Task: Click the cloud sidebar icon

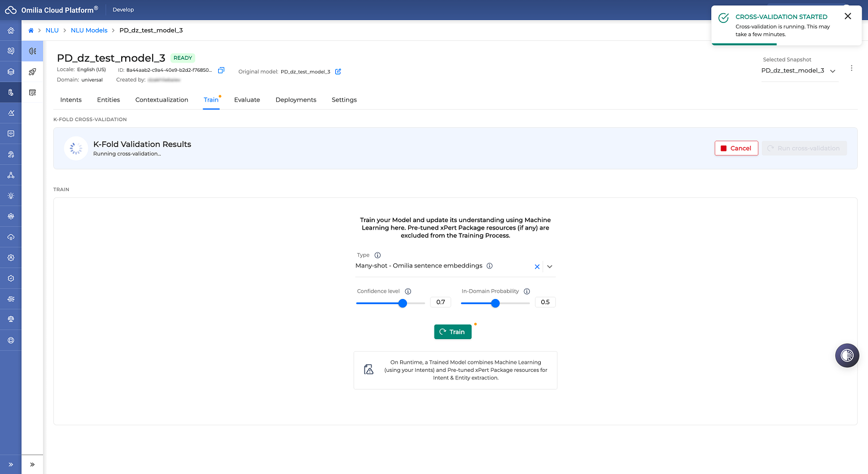Action: (x=10, y=237)
